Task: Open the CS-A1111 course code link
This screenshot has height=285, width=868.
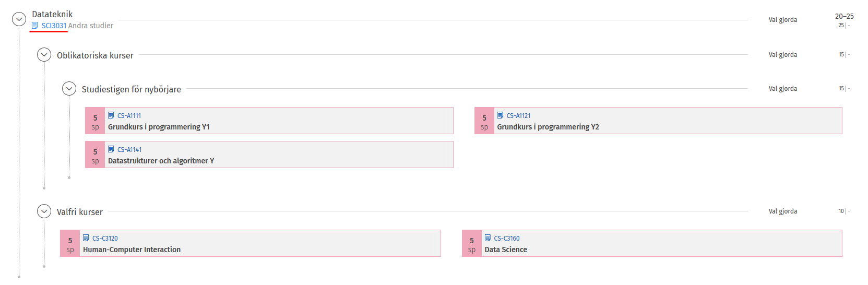Action: click(129, 116)
